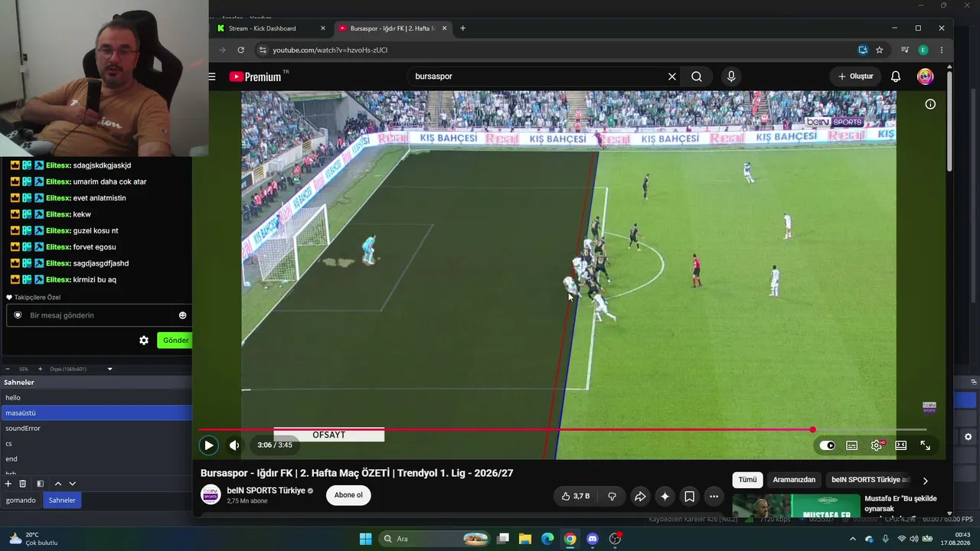980x551 pixels.
Task: Move selected scene down
Action: point(73,484)
